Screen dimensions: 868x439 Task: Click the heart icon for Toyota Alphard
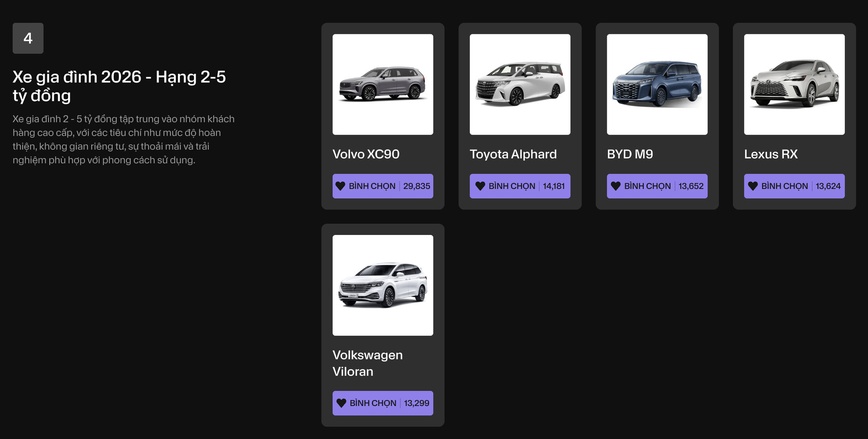pos(480,186)
